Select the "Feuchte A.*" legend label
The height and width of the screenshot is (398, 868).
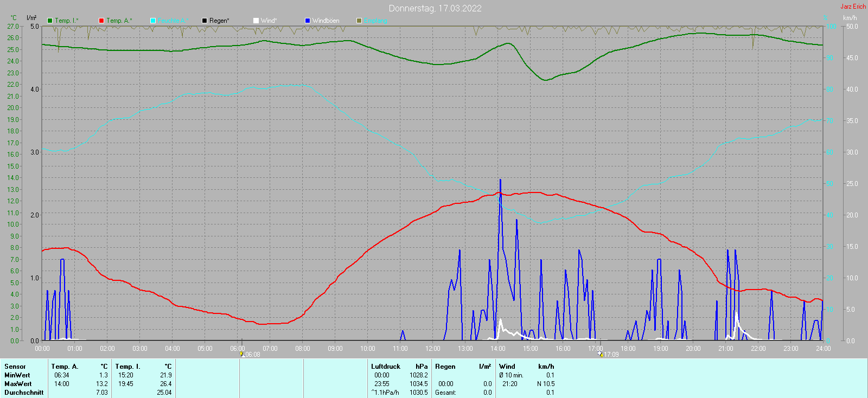(x=174, y=21)
